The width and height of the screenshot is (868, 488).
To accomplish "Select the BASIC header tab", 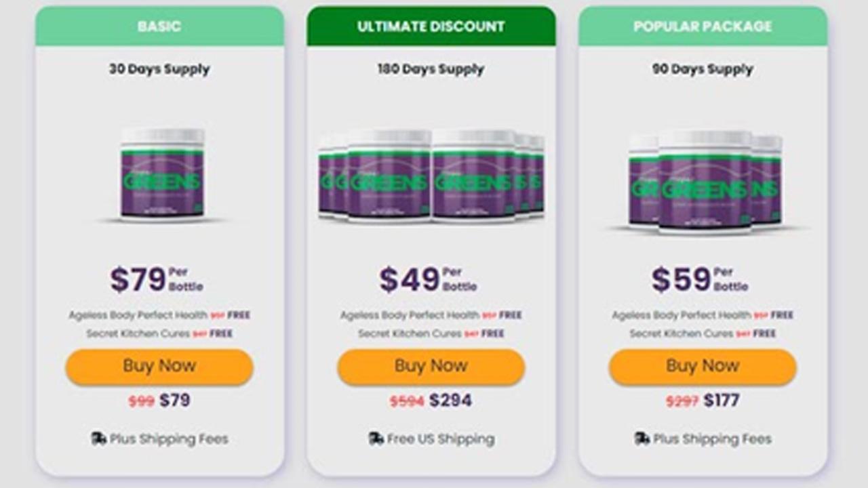I will pyautogui.click(x=159, y=26).
